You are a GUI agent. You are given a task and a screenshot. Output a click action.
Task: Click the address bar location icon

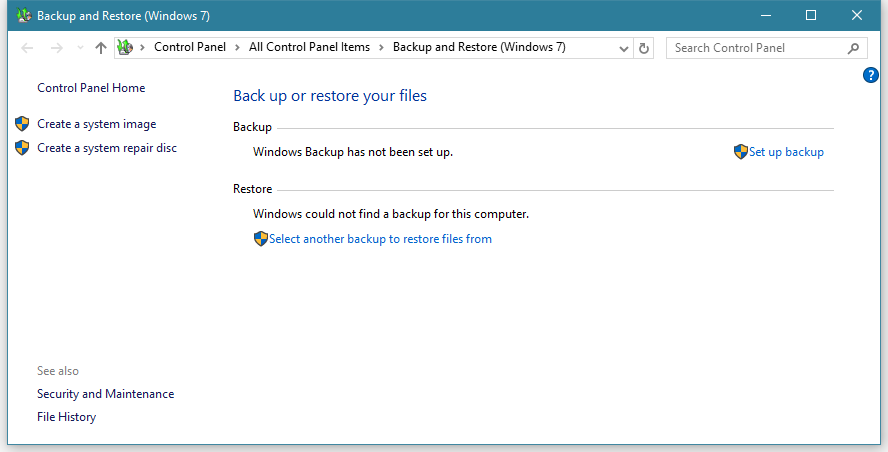click(x=125, y=48)
